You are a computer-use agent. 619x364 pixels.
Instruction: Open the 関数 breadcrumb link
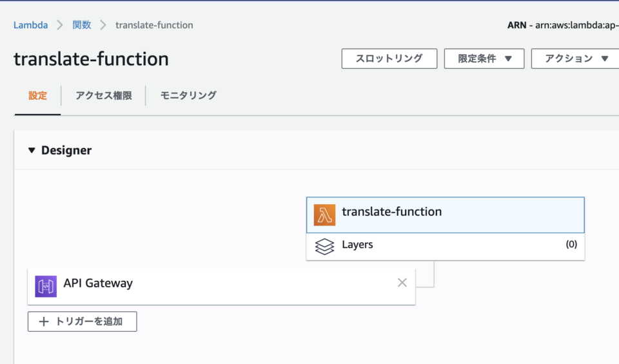(x=82, y=25)
